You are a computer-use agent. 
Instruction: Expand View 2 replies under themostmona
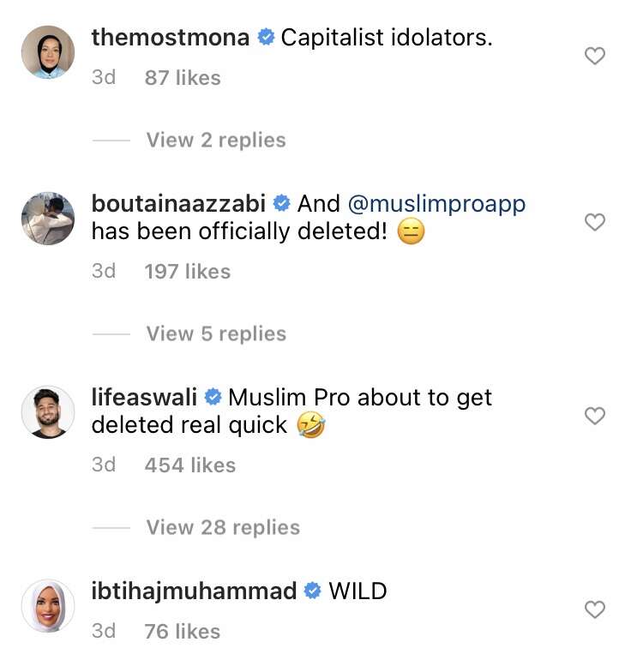click(215, 140)
